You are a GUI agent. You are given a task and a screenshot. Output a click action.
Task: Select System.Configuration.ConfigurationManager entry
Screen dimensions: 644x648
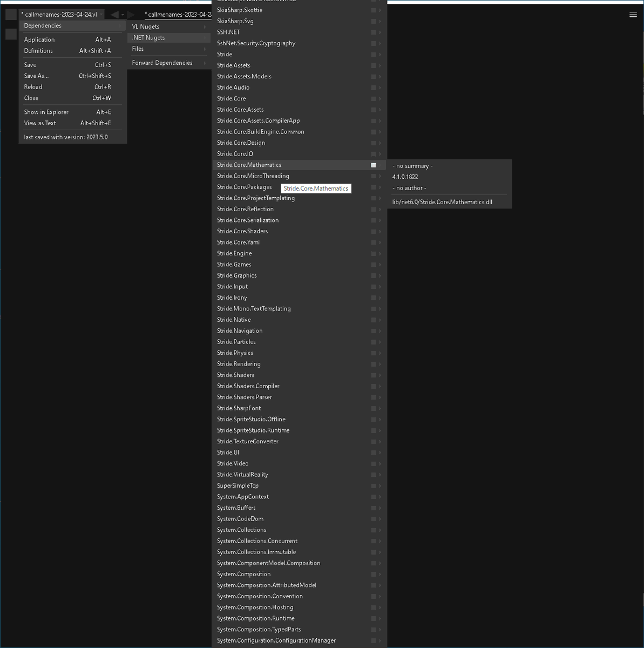coord(300,640)
